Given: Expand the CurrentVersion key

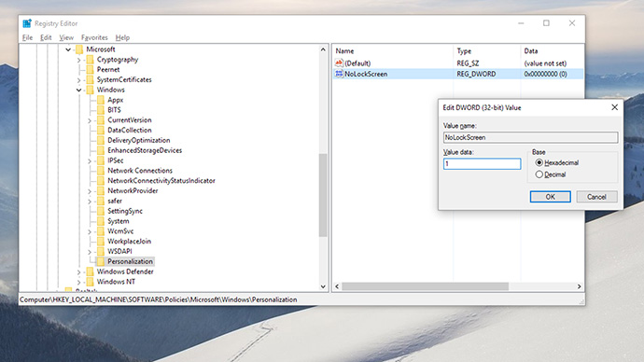Looking at the screenshot, I should coord(90,120).
